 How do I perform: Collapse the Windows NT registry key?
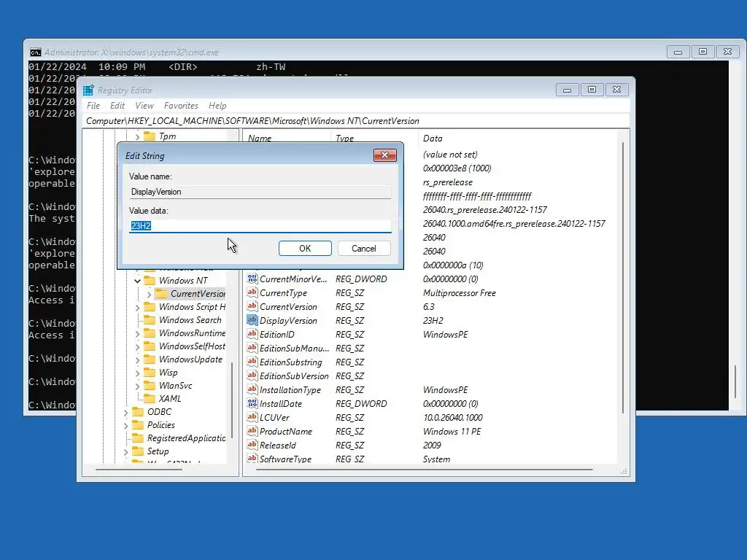137,281
